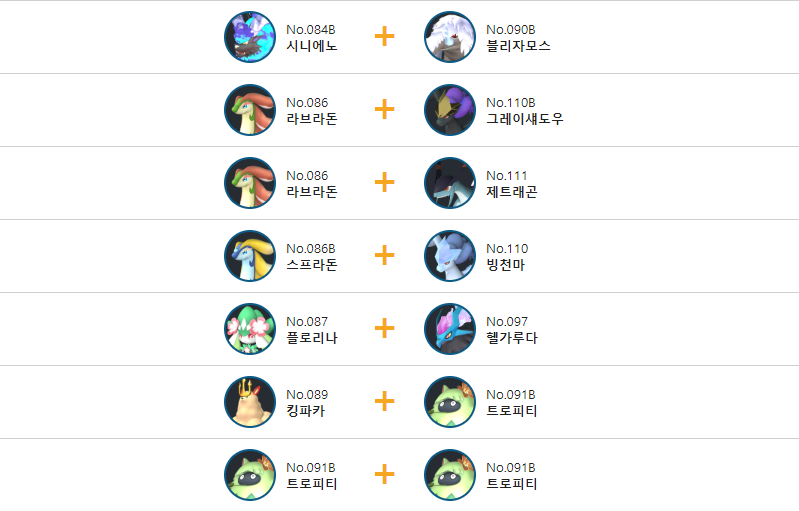The height and width of the screenshot is (511, 799).
Task: Click the 헬가루다 No.097 portrait icon
Action: [449, 329]
